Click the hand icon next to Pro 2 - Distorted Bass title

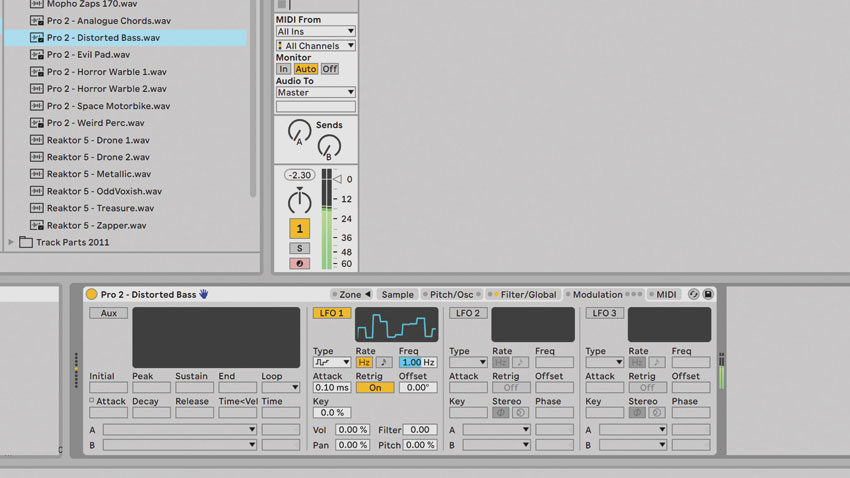tap(204, 294)
